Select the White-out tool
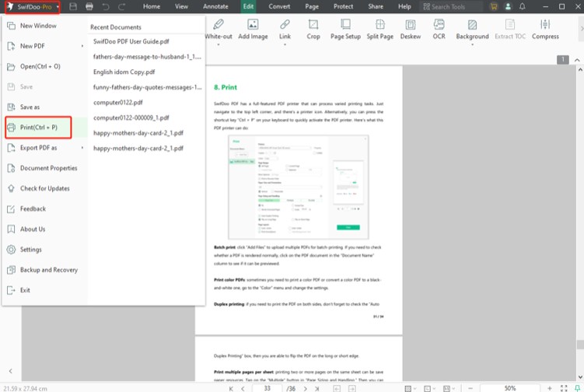Viewport: 584px width, 392px height. (x=219, y=30)
